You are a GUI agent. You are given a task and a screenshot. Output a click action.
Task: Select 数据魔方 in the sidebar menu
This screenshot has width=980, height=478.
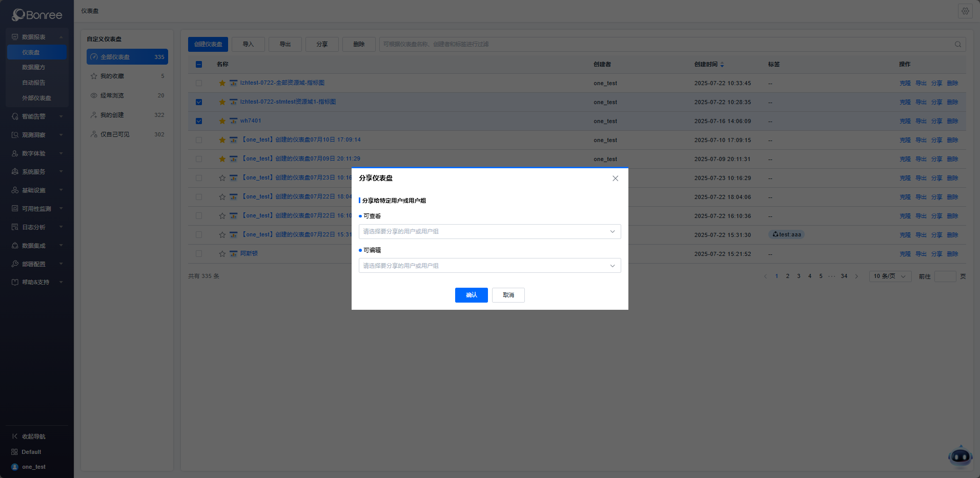point(34,67)
